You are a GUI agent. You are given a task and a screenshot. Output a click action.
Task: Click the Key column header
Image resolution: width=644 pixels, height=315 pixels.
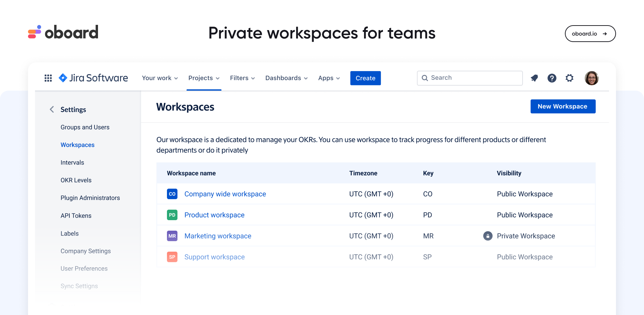pyautogui.click(x=428, y=173)
